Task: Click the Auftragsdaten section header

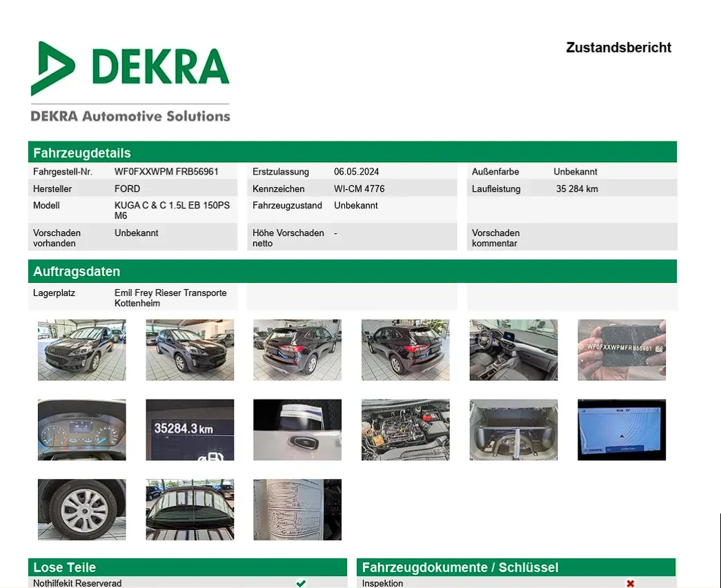Action: tap(353, 271)
